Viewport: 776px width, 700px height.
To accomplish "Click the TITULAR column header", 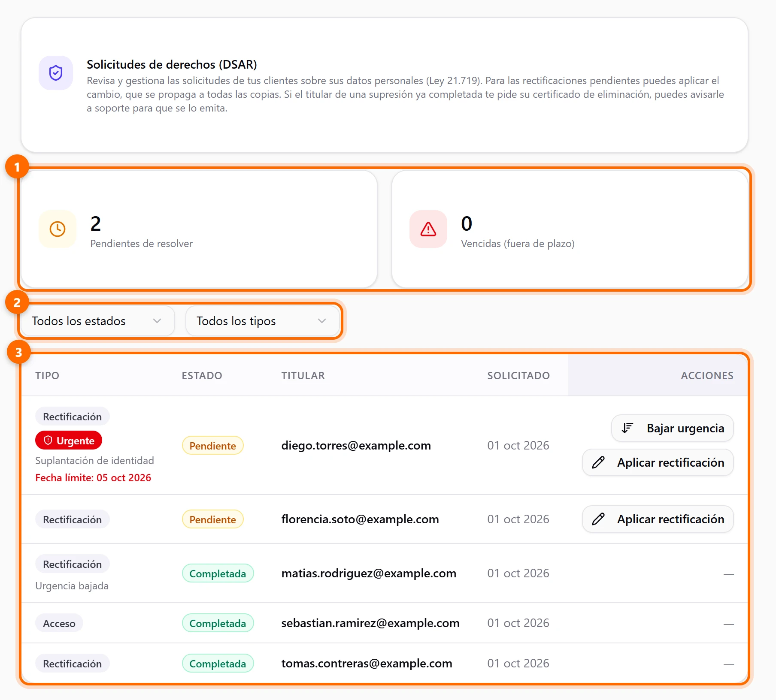I will 303,375.
